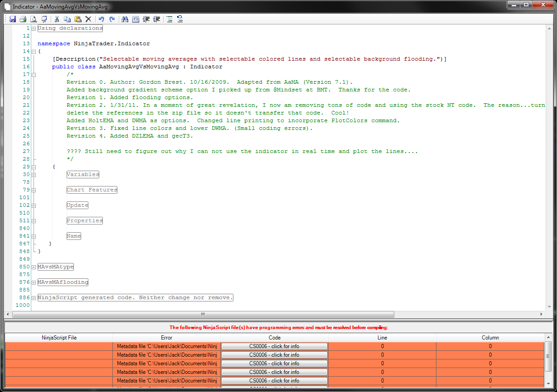Click the Column header in the error table
Image resolution: width=557 pixels, height=392 pixels.
[490, 337]
